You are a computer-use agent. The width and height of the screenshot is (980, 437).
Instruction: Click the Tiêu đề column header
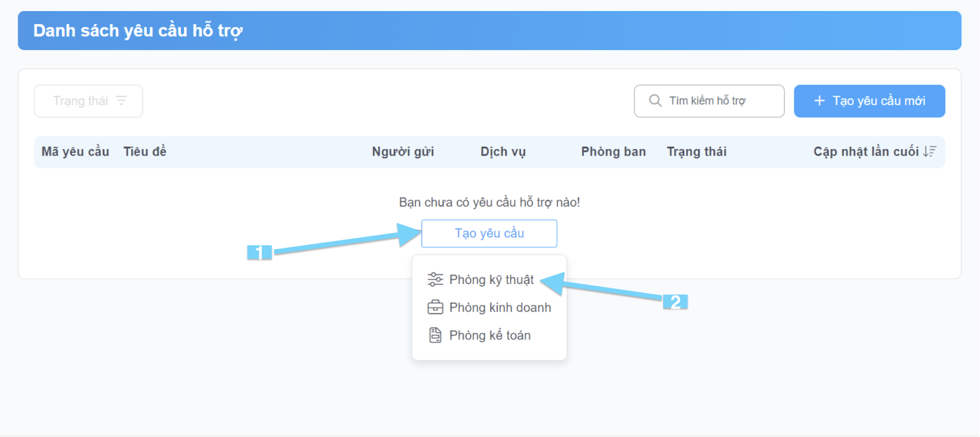(x=145, y=152)
